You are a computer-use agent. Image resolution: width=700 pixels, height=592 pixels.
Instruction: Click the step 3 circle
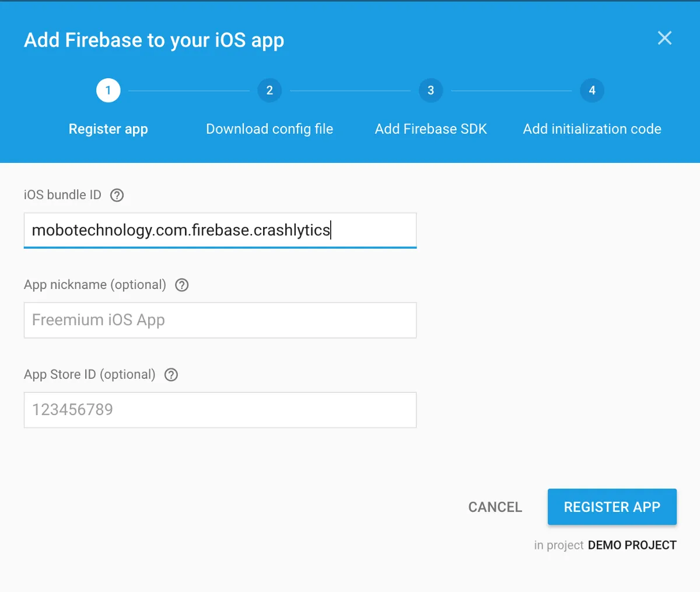click(x=430, y=90)
